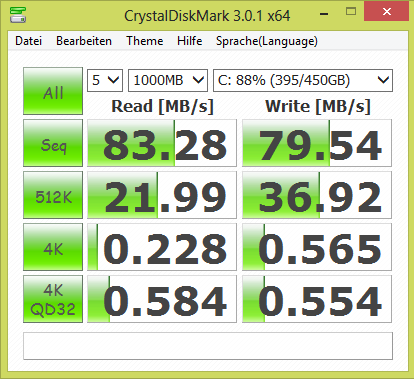Open the Hilfe menu
This screenshot has width=414, height=379.
pyautogui.click(x=190, y=41)
